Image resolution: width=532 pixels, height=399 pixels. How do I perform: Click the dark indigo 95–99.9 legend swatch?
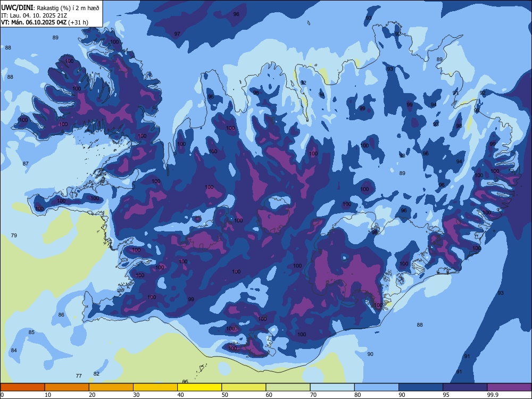[465, 387]
